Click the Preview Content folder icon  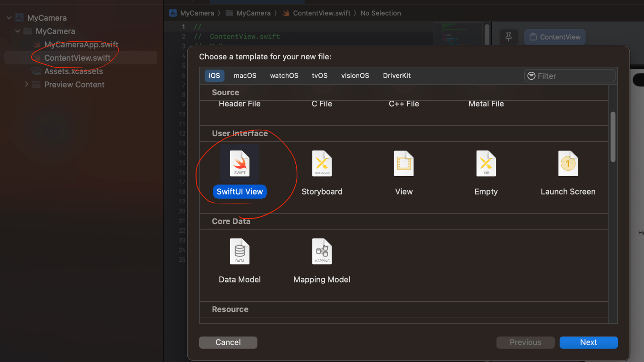tap(36, 85)
